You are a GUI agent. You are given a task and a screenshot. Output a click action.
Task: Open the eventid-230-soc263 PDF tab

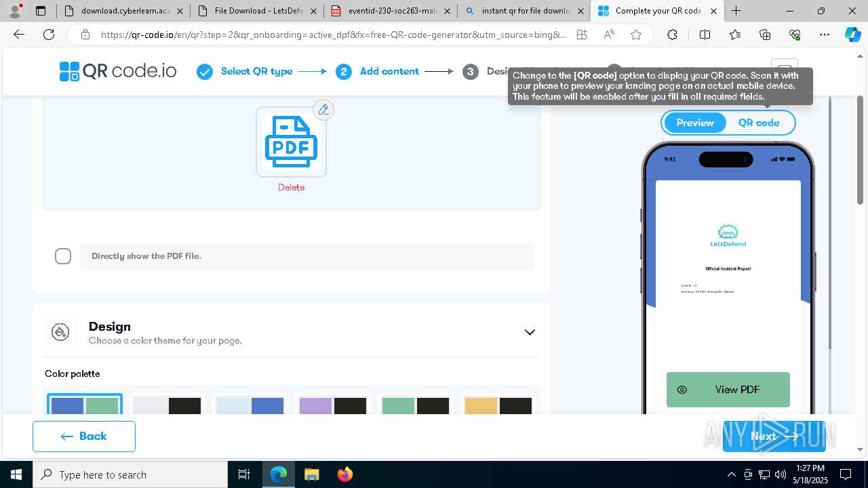[x=391, y=11]
